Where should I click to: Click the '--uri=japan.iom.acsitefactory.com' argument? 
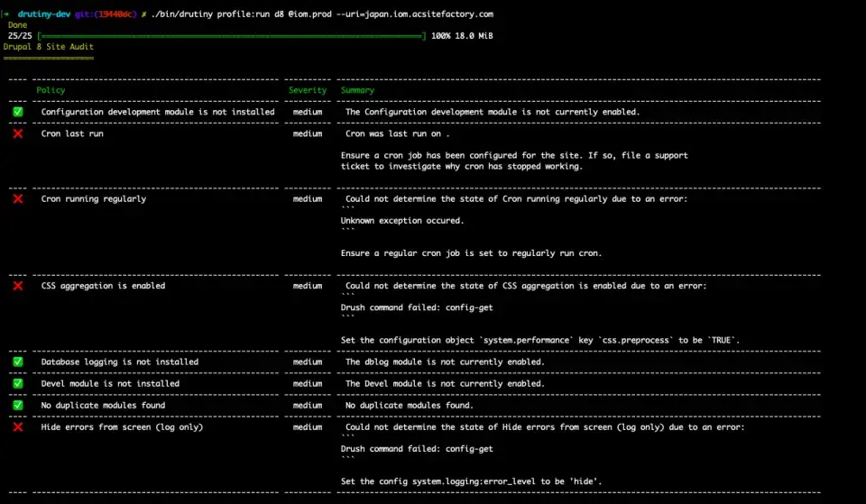pos(414,14)
